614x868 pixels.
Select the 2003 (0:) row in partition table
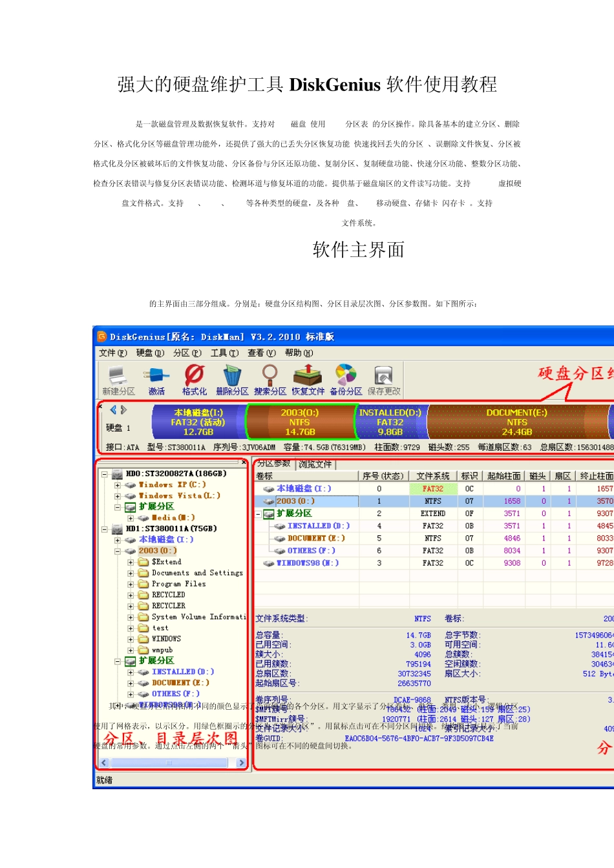coord(434,501)
